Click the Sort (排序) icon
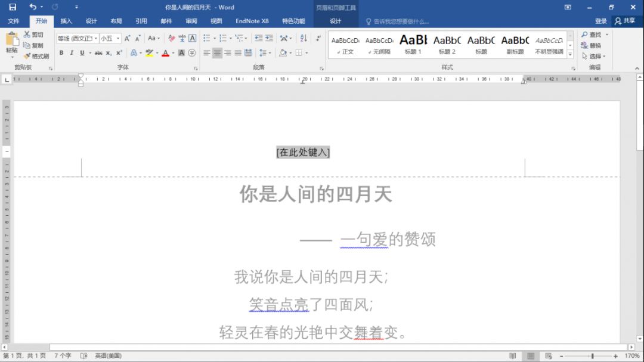This screenshot has height=362, width=644. coord(305,38)
